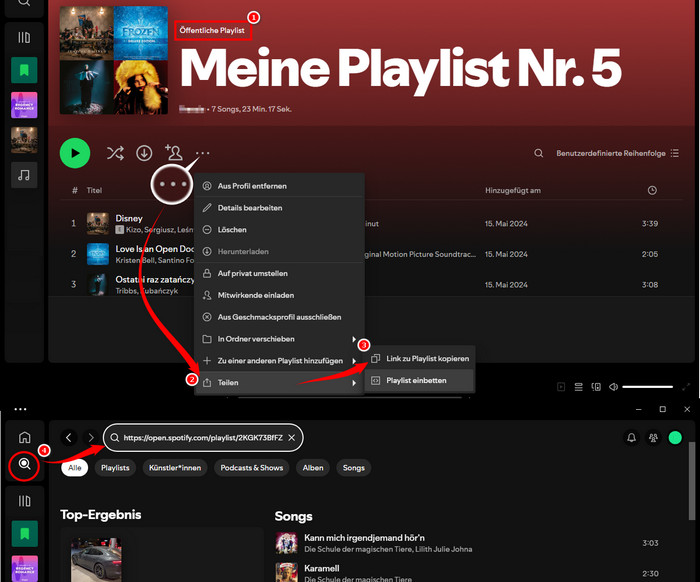Expand the Teilen submenu
Screen dimensions: 700x582
pos(279,383)
